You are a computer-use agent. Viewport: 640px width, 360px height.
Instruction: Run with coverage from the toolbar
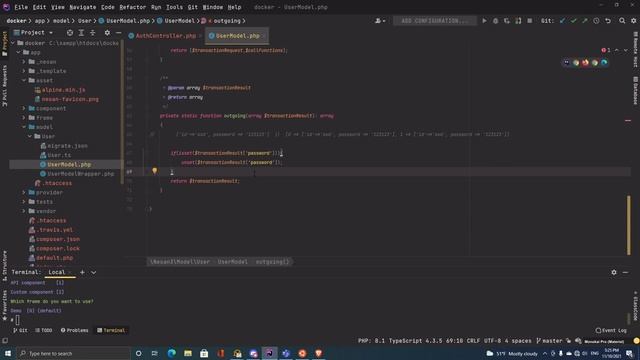click(x=507, y=21)
